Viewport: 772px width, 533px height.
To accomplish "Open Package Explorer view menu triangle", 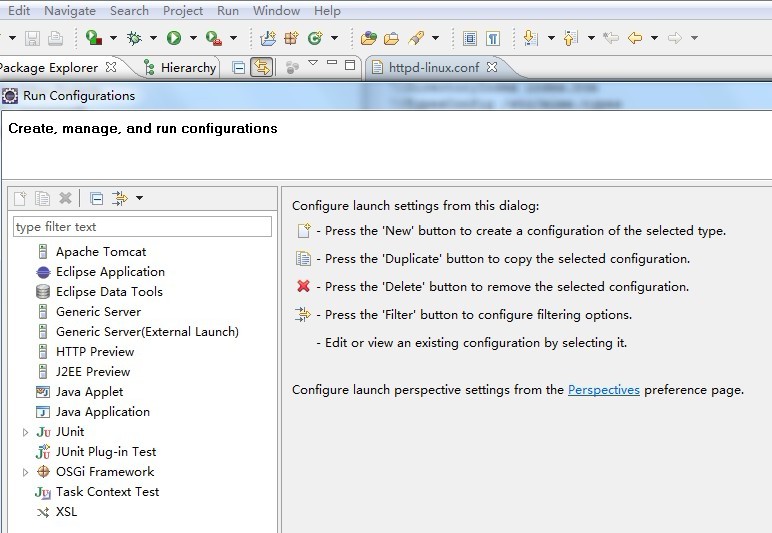I will [x=313, y=63].
